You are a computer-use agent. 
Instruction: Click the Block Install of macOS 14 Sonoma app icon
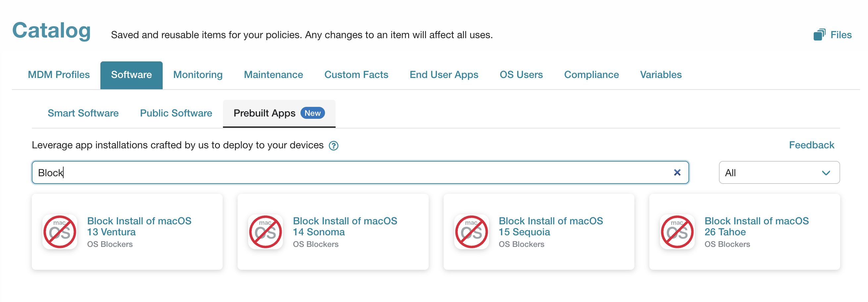click(x=265, y=231)
